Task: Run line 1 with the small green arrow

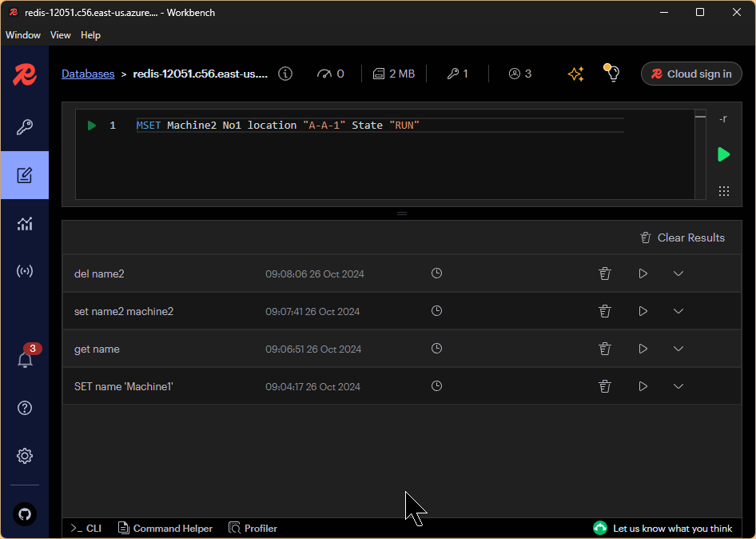Action: click(x=92, y=126)
